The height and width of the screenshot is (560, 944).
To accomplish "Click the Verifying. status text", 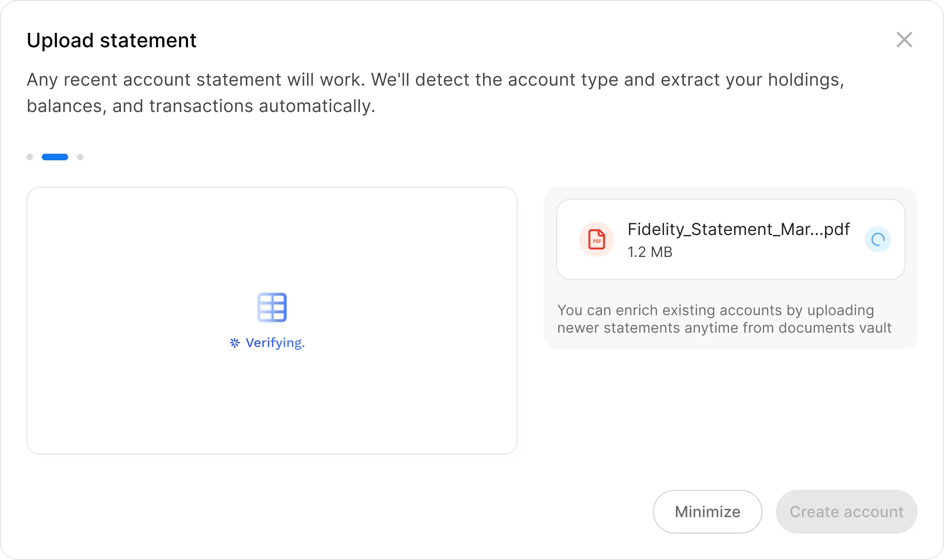I will point(275,343).
